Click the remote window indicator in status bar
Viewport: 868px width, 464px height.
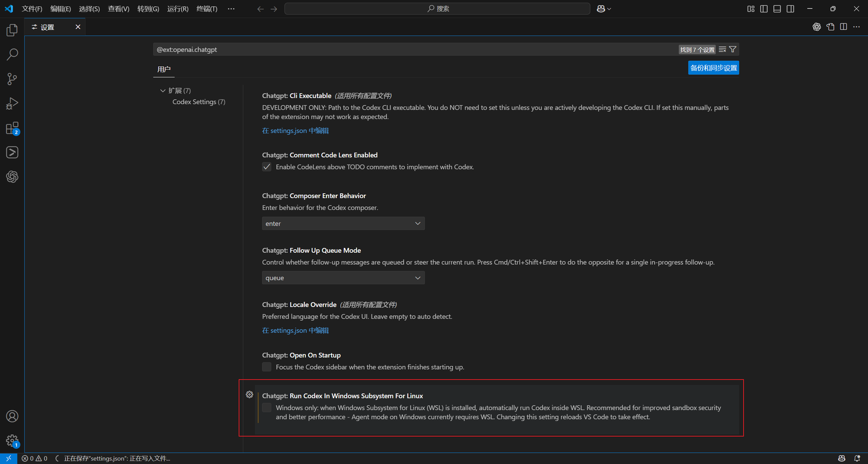pos(9,459)
